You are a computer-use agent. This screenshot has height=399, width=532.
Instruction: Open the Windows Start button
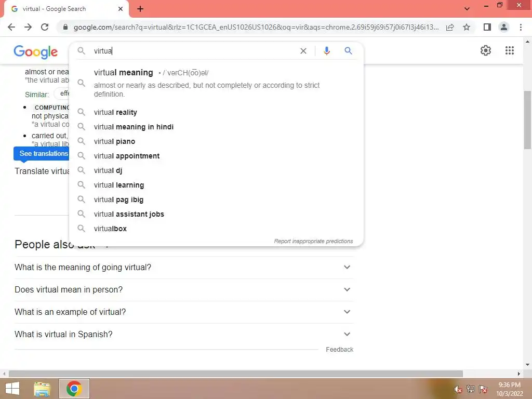(x=12, y=389)
